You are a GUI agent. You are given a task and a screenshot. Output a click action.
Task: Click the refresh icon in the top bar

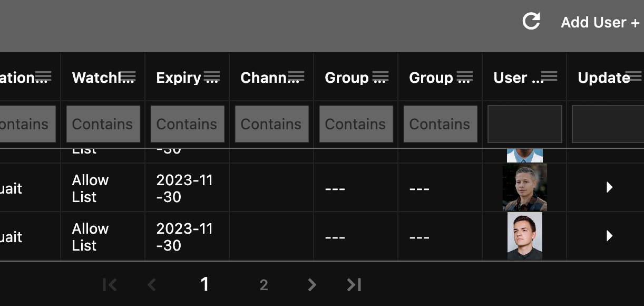tap(532, 21)
